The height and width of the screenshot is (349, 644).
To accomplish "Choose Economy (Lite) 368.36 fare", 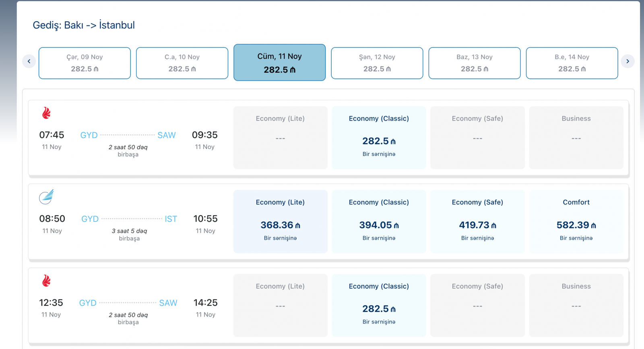I will click(x=280, y=222).
